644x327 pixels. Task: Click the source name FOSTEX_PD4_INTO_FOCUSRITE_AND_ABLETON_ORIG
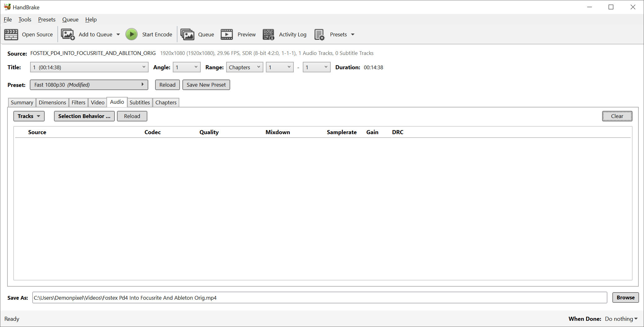93,53
